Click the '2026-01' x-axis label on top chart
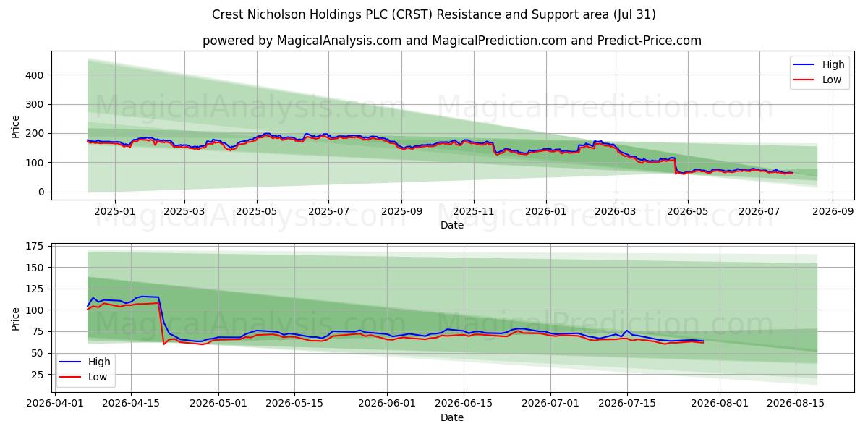The image size is (868, 434). pyautogui.click(x=545, y=211)
